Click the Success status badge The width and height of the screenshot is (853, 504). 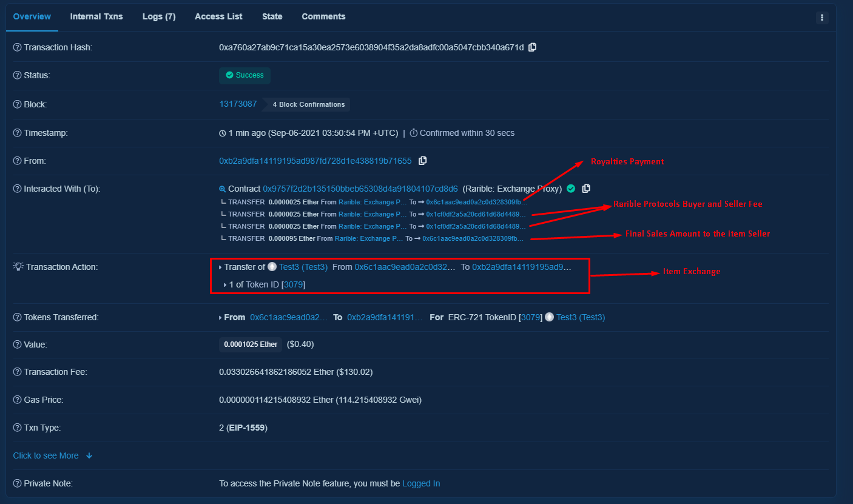pos(244,75)
